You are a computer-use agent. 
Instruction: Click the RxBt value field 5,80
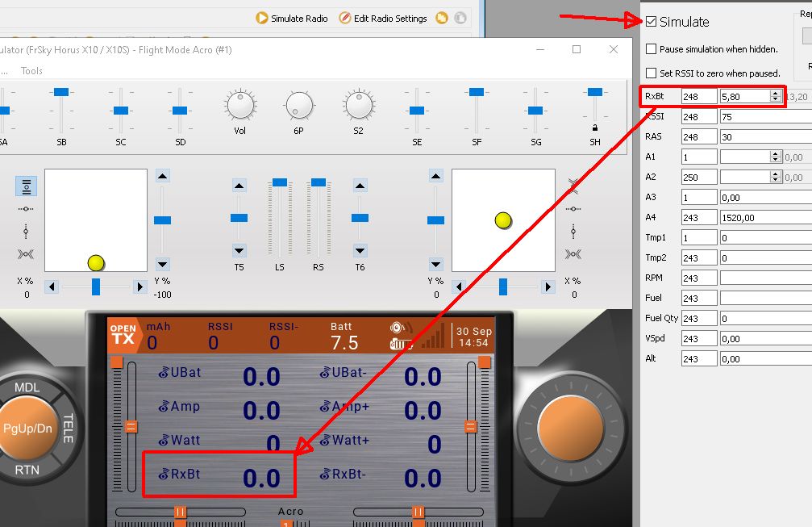[745, 96]
